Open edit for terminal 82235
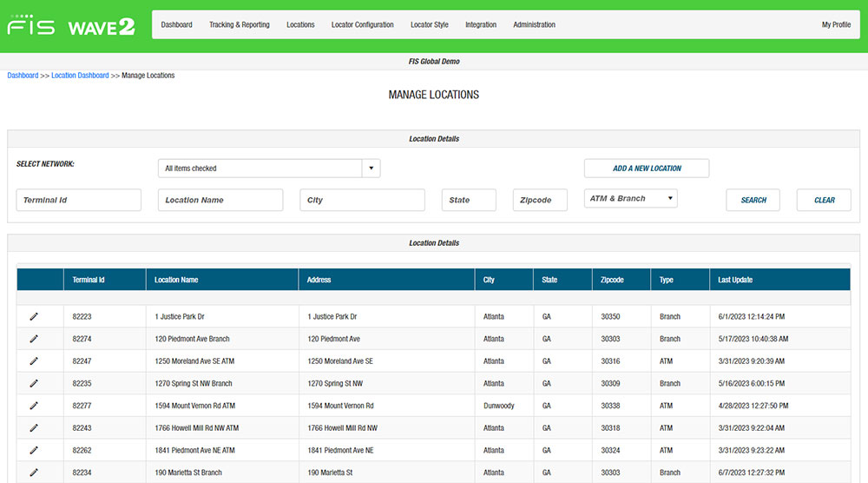 click(x=34, y=383)
